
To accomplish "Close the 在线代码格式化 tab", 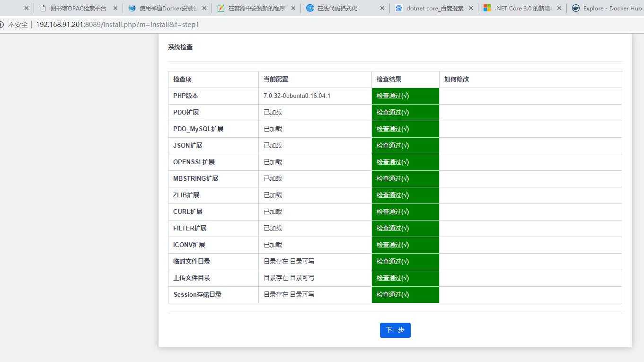I will pos(382,8).
